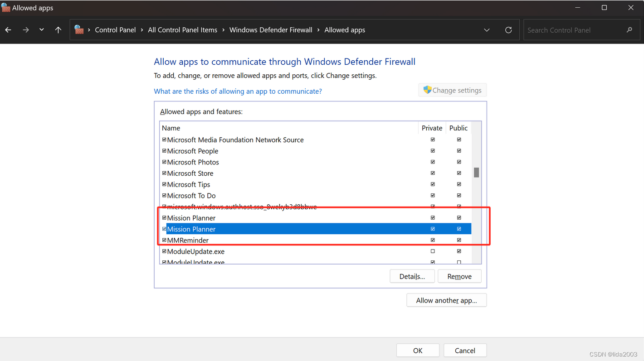Click the Remove button

(x=459, y=276)
